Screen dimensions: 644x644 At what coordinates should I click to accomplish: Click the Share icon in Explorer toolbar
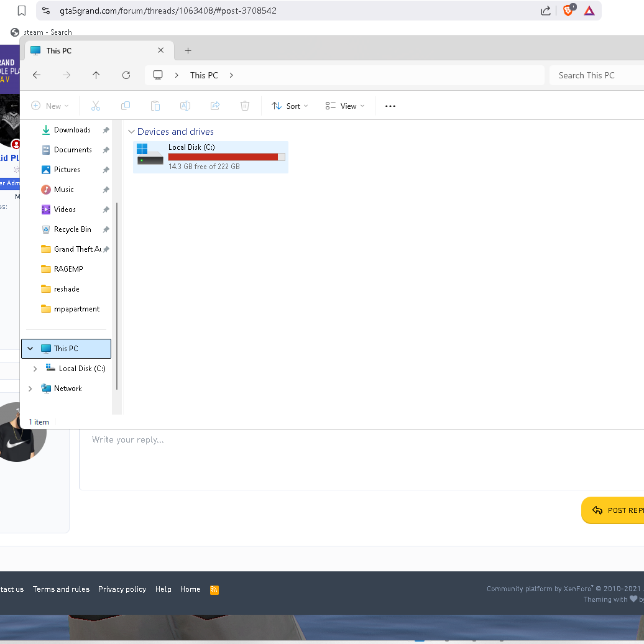coord(215,106)
